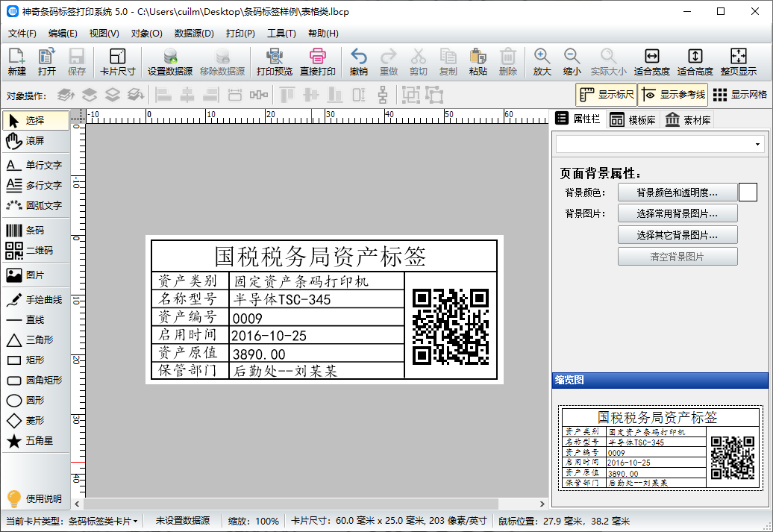Click the label thumbnail preview

(660, 448)
